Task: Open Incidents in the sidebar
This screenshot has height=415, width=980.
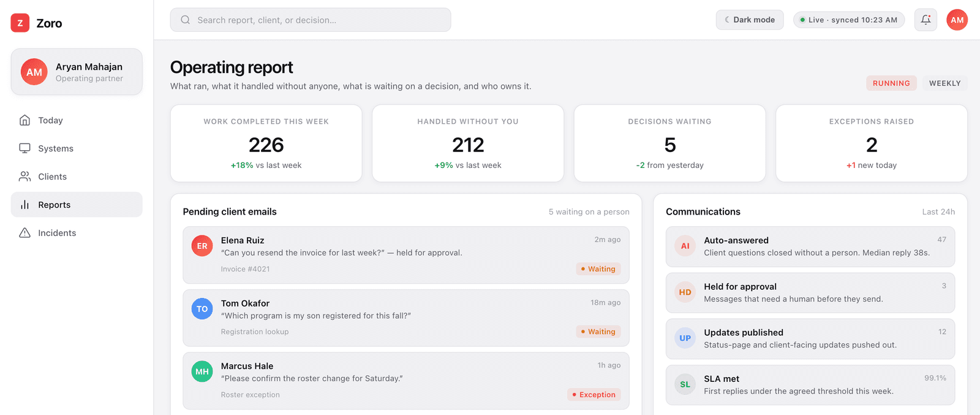Action: [77, 233]
